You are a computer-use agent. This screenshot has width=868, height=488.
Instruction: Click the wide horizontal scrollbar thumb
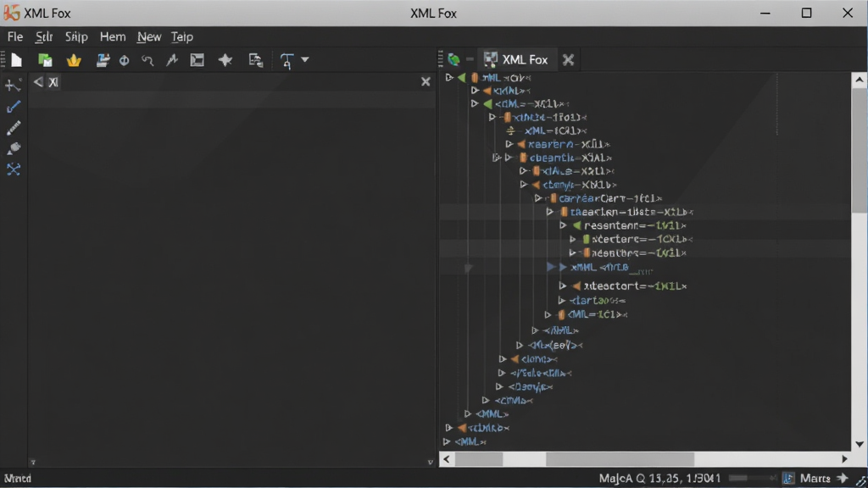(620, 459)
